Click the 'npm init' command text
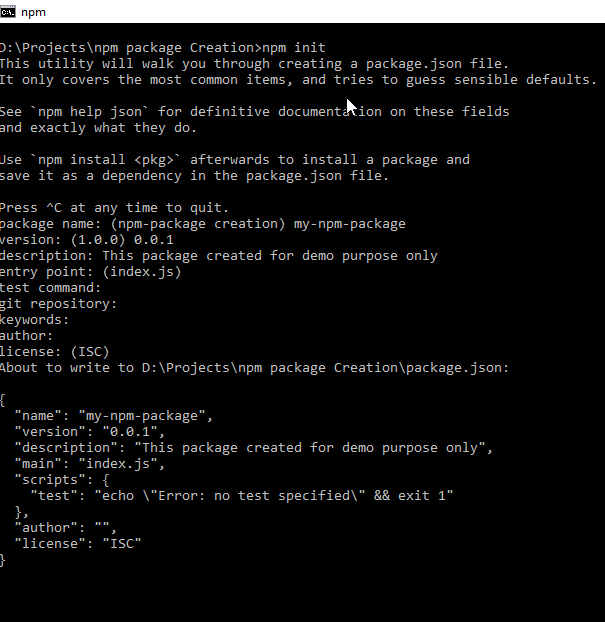Image resolution: width=605 pixels, height=622 pixels. coord(294,48)
